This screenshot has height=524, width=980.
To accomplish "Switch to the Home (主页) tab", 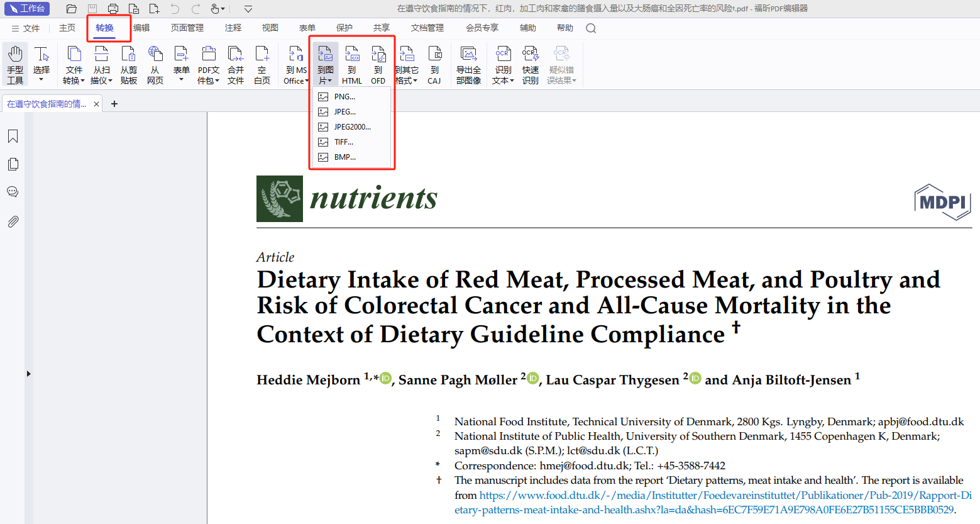I will tap(67, 28).
